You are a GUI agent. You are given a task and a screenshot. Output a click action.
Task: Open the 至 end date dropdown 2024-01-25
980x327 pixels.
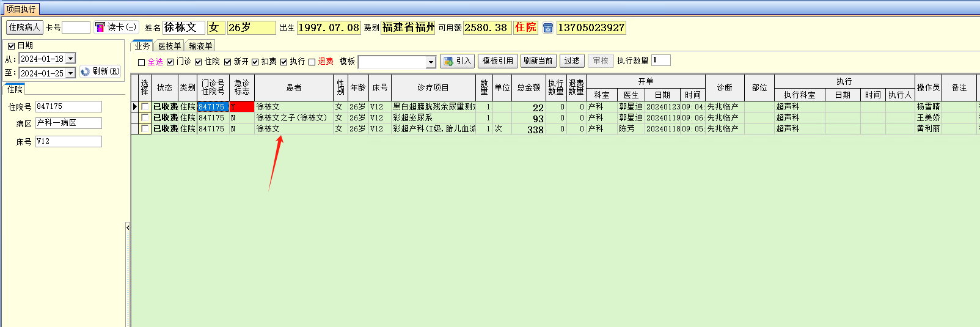pos(70,73)
